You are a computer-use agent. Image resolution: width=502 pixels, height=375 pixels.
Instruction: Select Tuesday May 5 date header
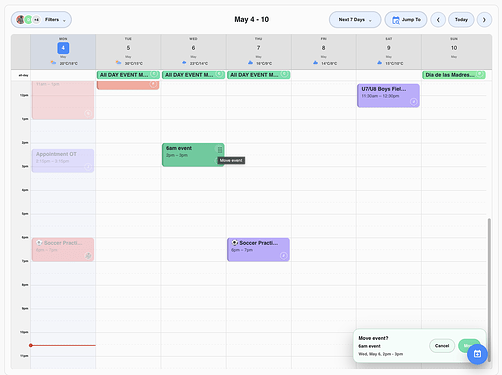point(128,48)
